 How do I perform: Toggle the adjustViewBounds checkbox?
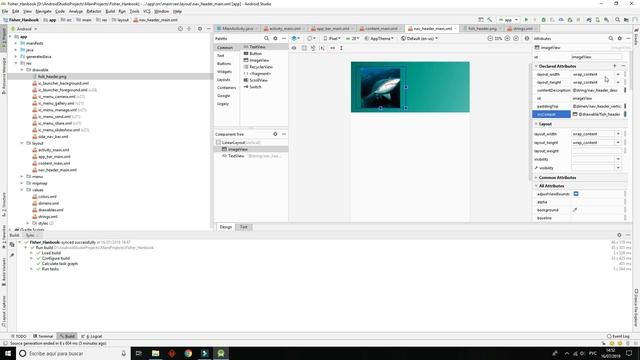[576, 194]
